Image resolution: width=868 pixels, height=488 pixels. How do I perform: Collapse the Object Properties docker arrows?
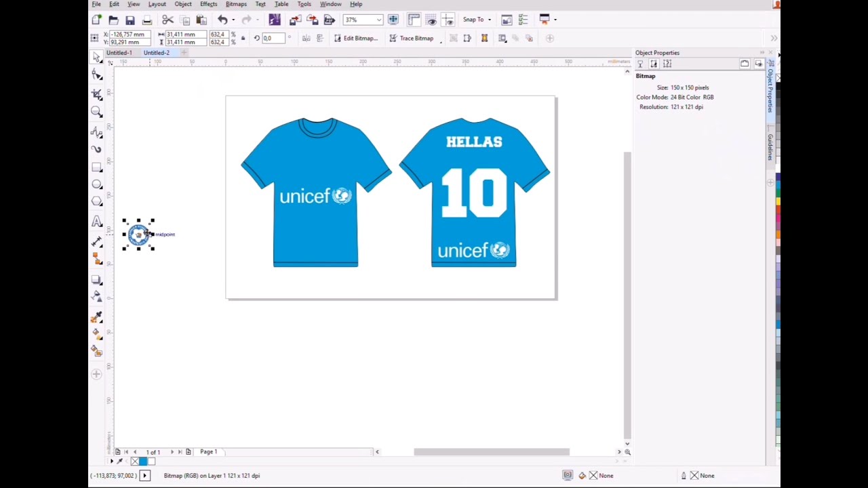(762, 53)
